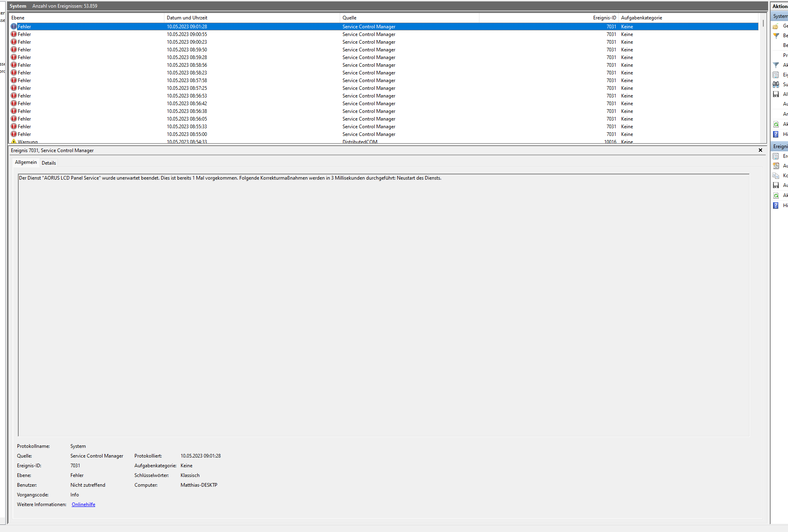Open log properties icon in actions pane
This screenshot has height=532, width=788.
(x=776, y=75)
